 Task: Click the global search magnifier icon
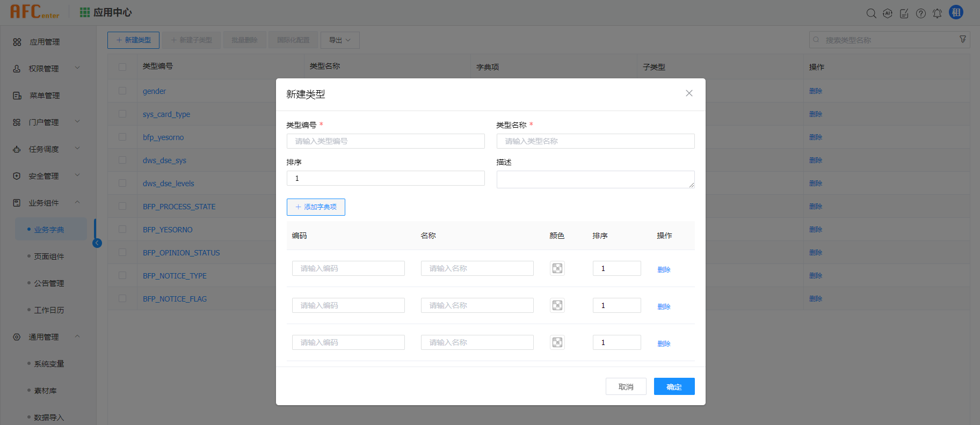pyautogui.click(x=871, y=13)
